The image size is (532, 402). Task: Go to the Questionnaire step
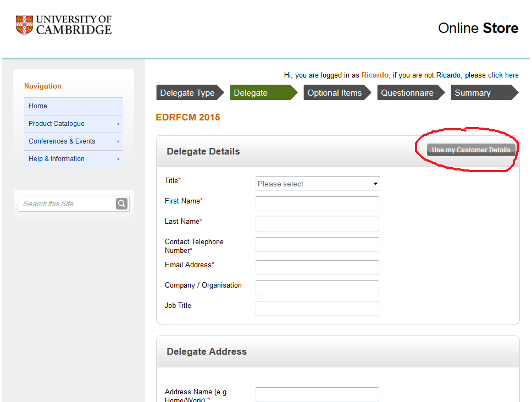coord(411,93)
